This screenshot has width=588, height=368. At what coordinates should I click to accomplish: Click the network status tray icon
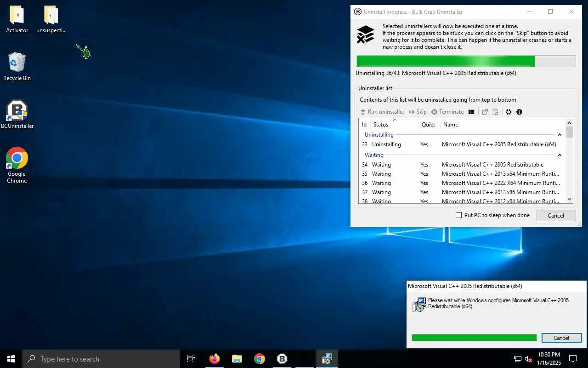click(518, 359)
